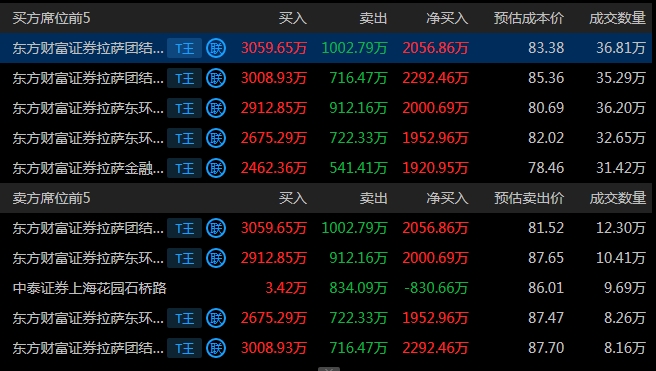This screenshot has height=371, width=656.
Task: Sort buyers by the 净买入 column header
Action: click(447, 18)
